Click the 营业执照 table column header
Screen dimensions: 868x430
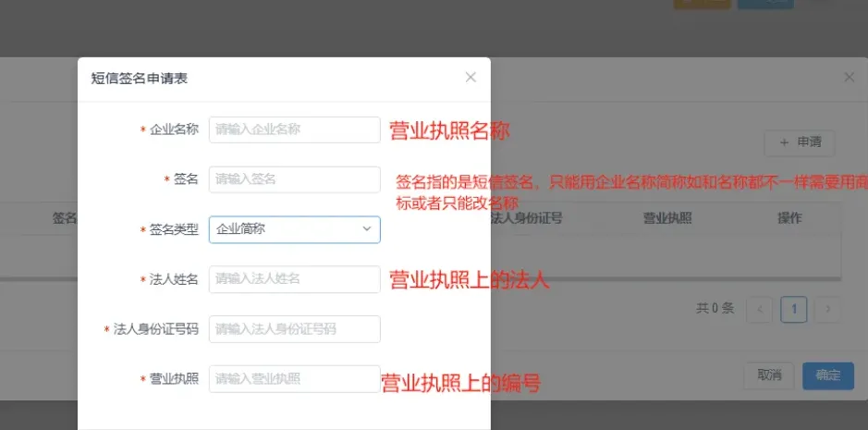tap(667, 219)
